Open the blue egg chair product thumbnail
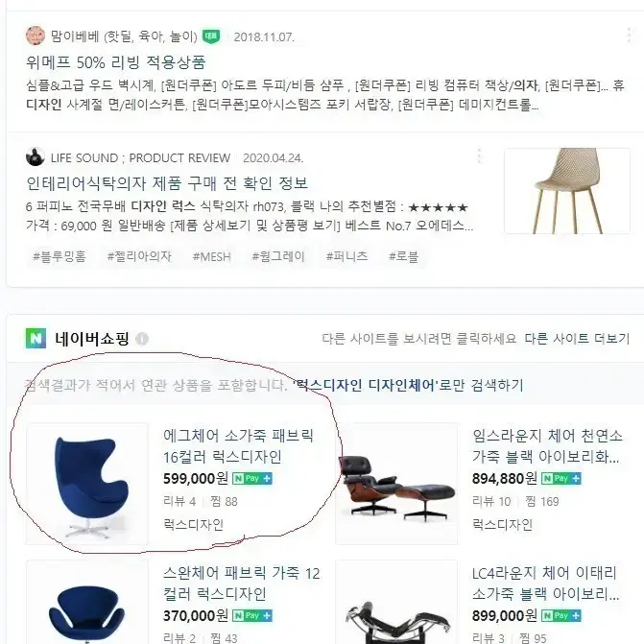The width and height of the screenshot is (644, 644). click(87, 484)
